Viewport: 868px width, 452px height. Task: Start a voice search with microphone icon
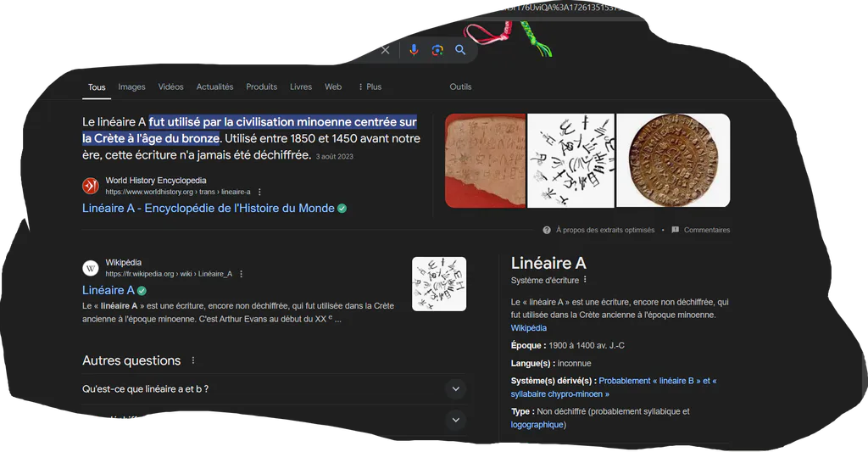click(x=414, y=50)
